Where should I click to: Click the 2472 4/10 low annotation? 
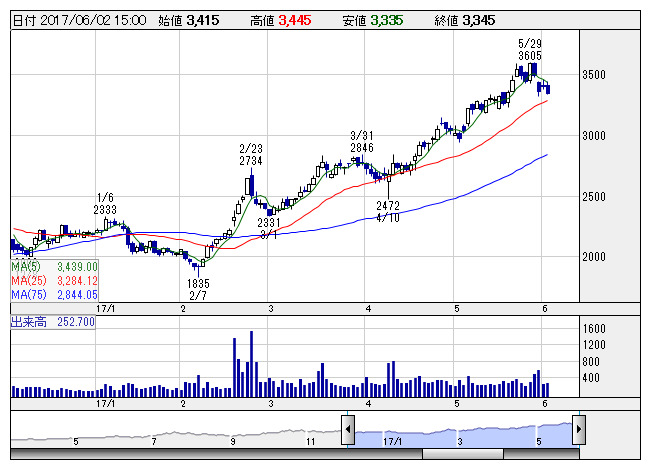[388, 212]
